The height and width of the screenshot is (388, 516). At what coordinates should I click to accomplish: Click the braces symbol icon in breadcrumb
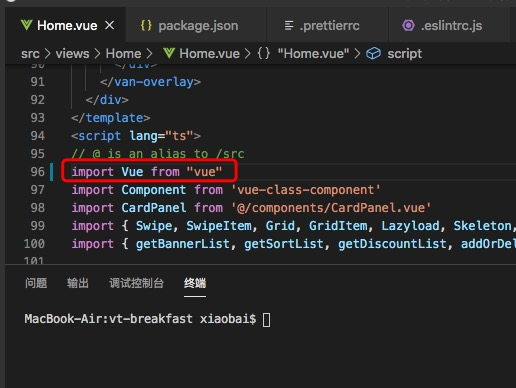[x=264, y=53]
